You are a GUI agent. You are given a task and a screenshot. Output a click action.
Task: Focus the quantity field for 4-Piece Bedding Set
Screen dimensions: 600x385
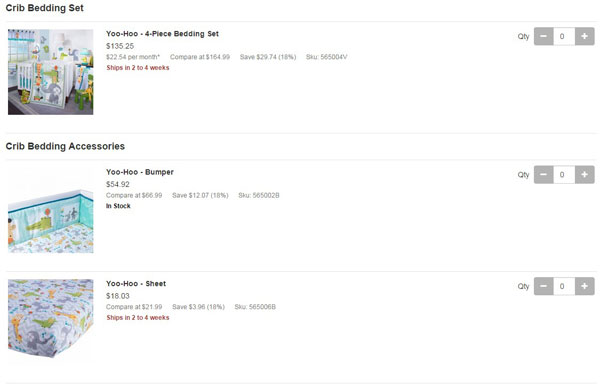564,36
